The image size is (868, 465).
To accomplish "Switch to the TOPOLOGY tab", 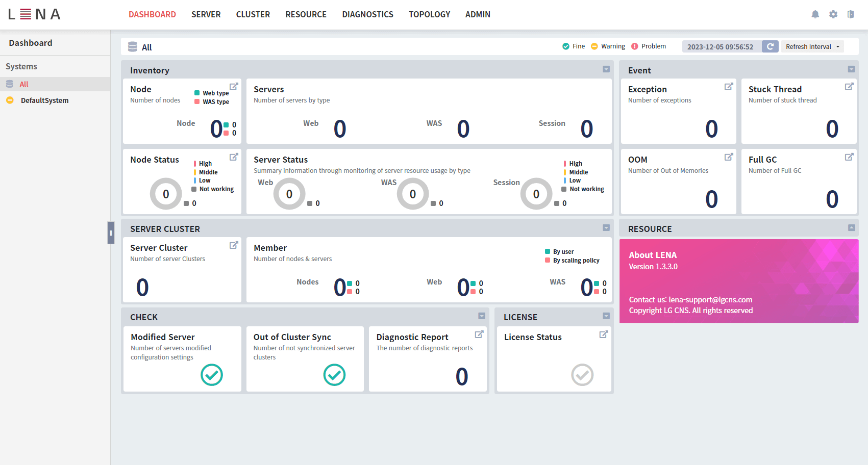I will [429, 14].
